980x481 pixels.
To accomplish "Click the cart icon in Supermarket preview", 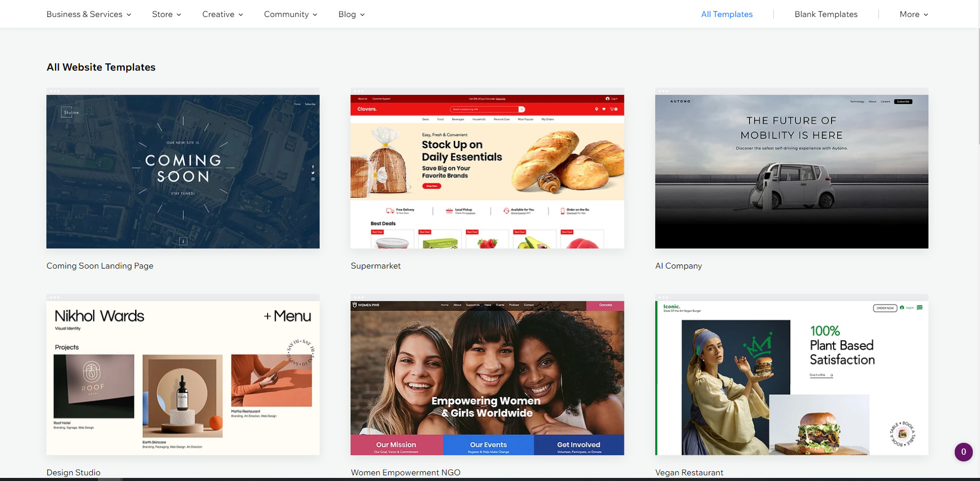I will pos(613,109).
